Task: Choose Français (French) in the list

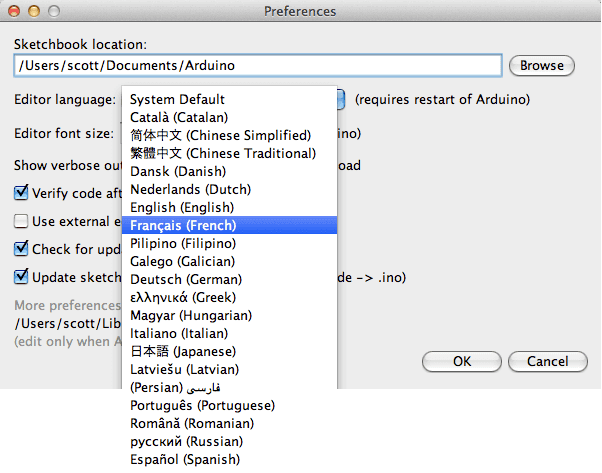Action: click(183, 225)
